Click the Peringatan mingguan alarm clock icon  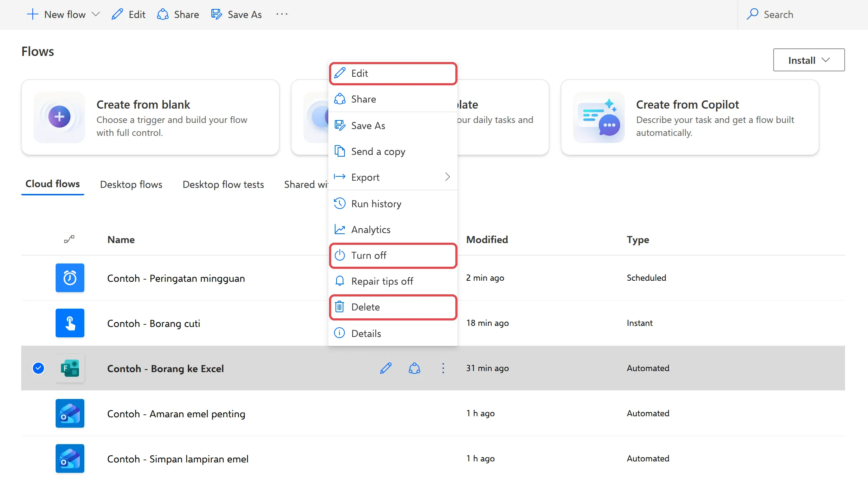tap(70, 278)
